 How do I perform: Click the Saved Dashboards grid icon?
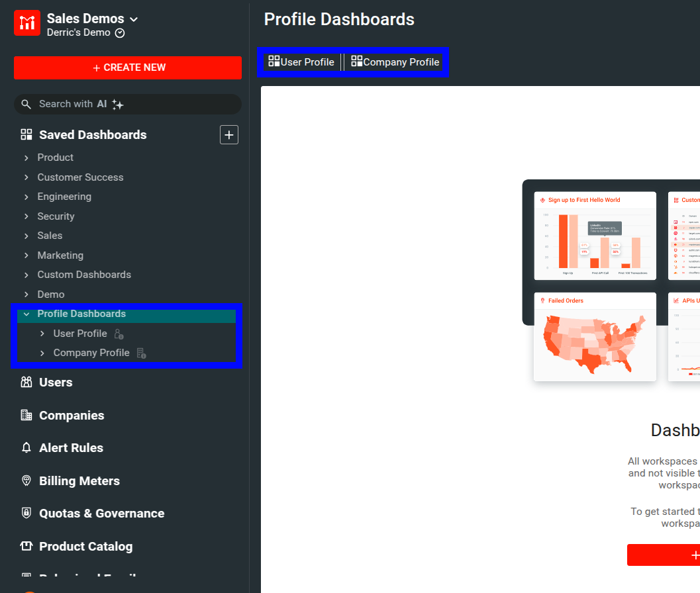26,134
